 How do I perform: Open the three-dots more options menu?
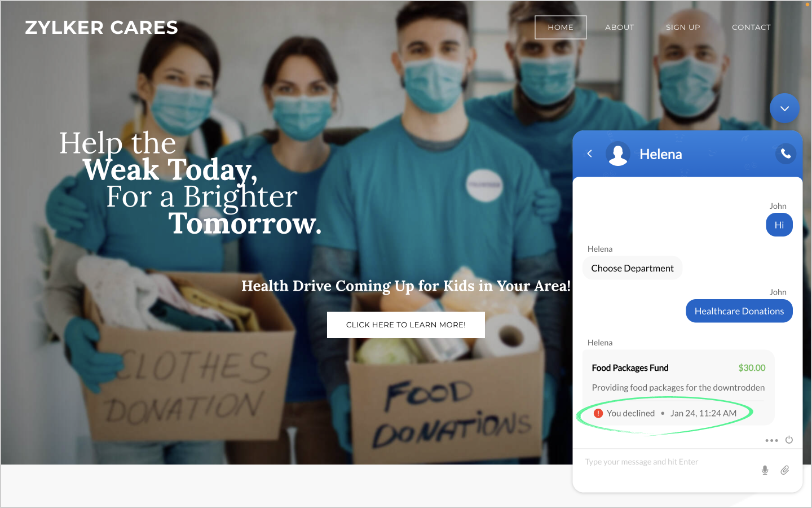tap(771, 440)
